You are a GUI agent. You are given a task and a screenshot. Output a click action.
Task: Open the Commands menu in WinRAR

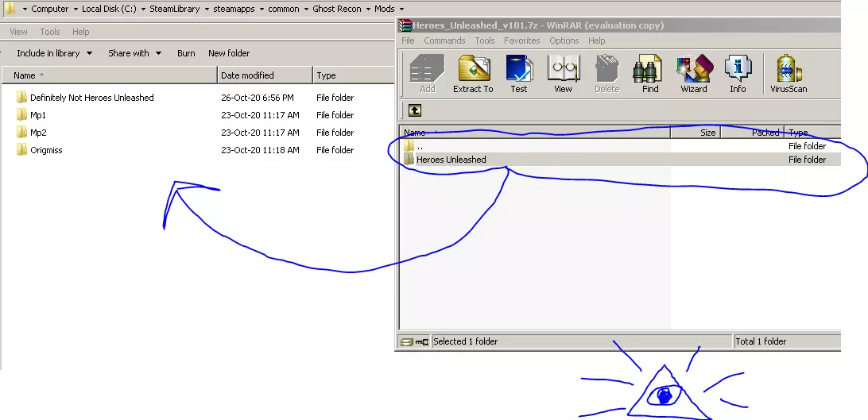pyautogui.click(x=444, y=40)
